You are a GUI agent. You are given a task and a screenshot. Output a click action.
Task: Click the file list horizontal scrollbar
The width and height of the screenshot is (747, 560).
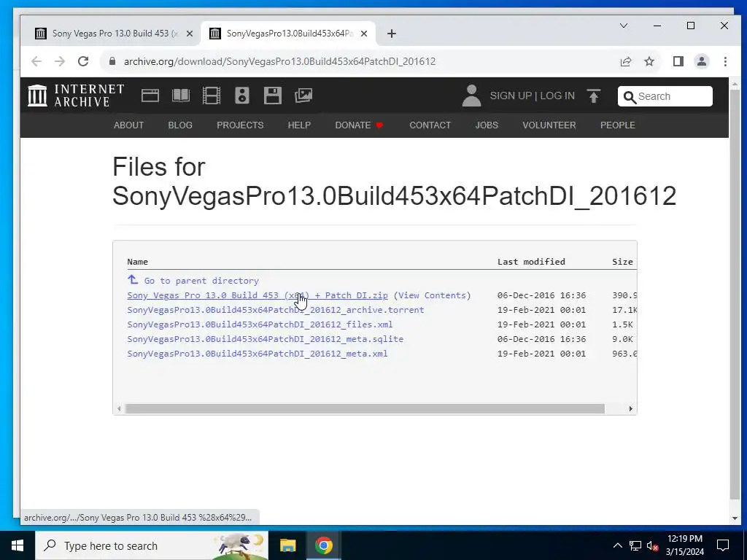point(365,408)
